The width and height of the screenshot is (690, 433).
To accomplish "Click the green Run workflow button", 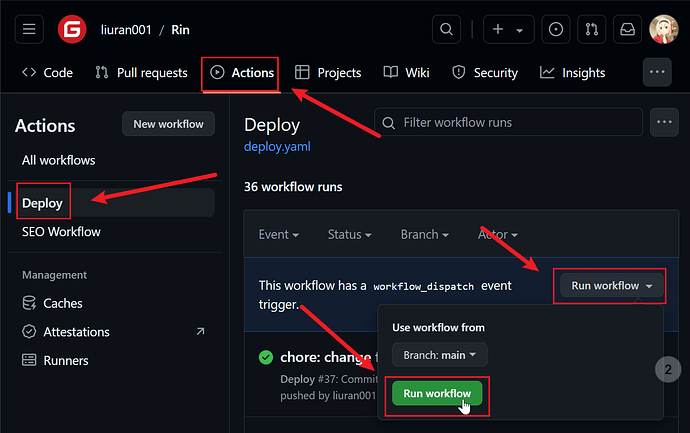I will 436,394.
